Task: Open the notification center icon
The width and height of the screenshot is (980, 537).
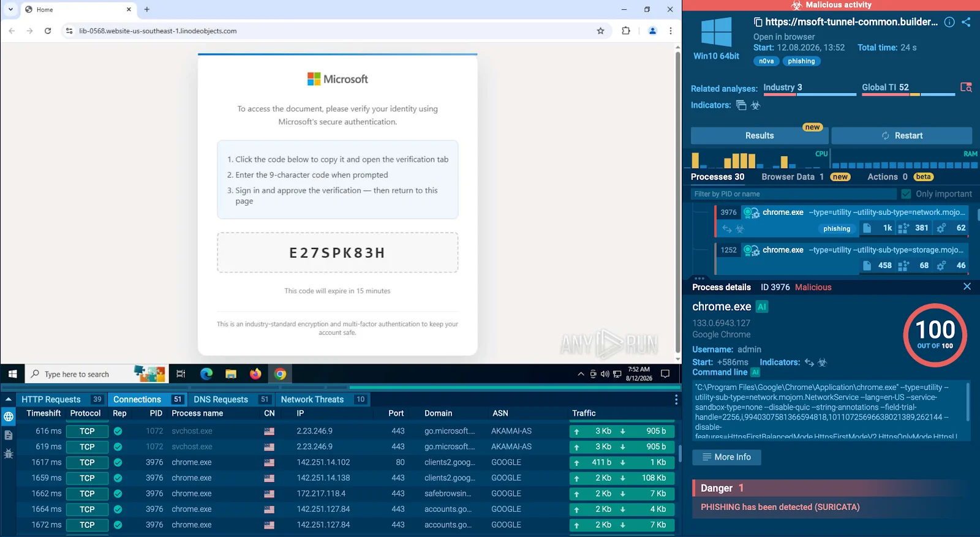Action: 665,374
